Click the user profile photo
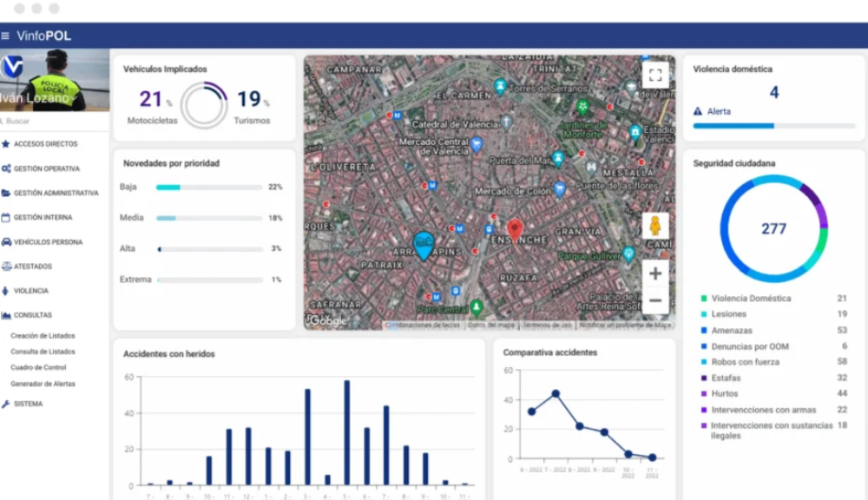This screenshot has width=868, height=500. (x=54, y=79)
